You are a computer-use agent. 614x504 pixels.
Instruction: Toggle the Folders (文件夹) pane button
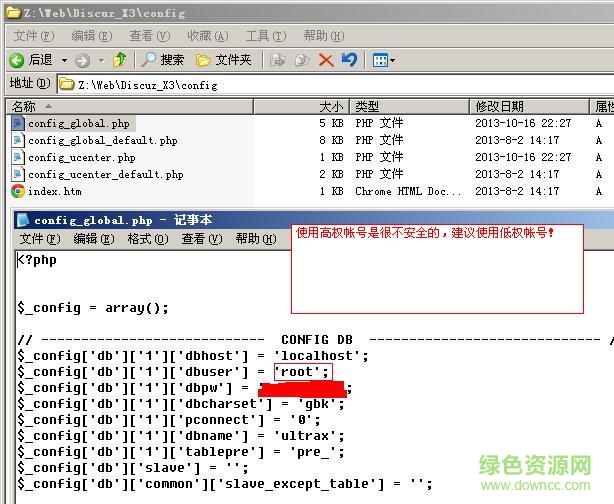tap(224, 60)
